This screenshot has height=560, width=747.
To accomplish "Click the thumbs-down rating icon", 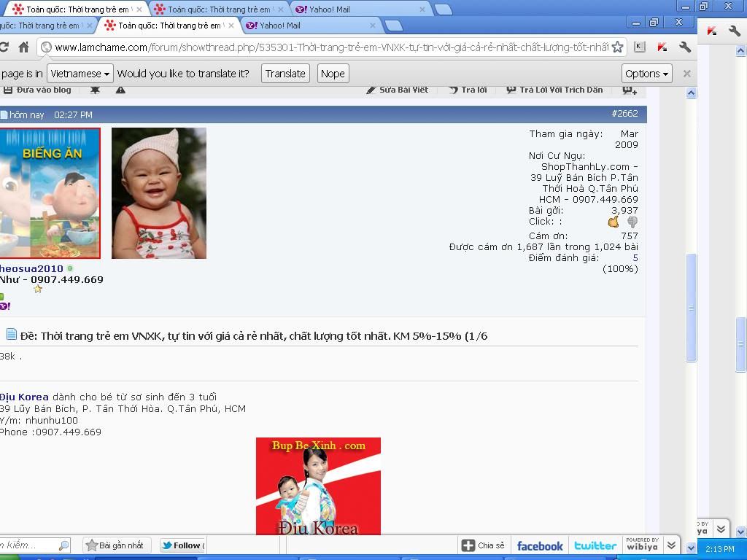I will (x=632, y=222).
